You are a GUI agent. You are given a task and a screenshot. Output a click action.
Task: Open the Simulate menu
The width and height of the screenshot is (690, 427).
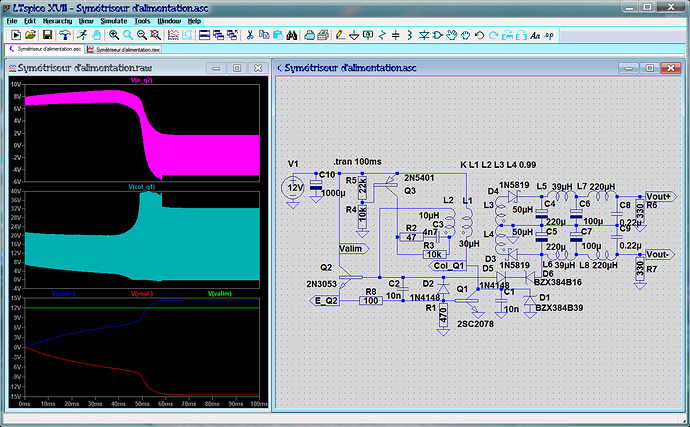(114, 21)
